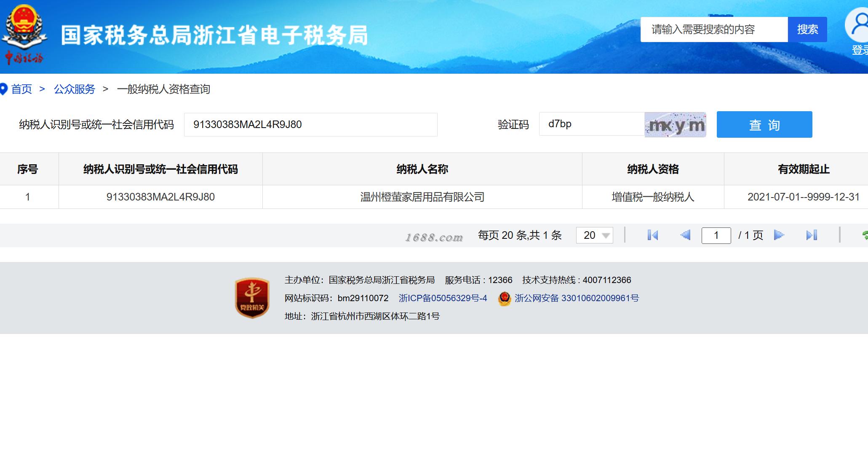
Task: Open 公众服务 breadcrumb link
Action: pyautogui.click(x=75, y=89)
